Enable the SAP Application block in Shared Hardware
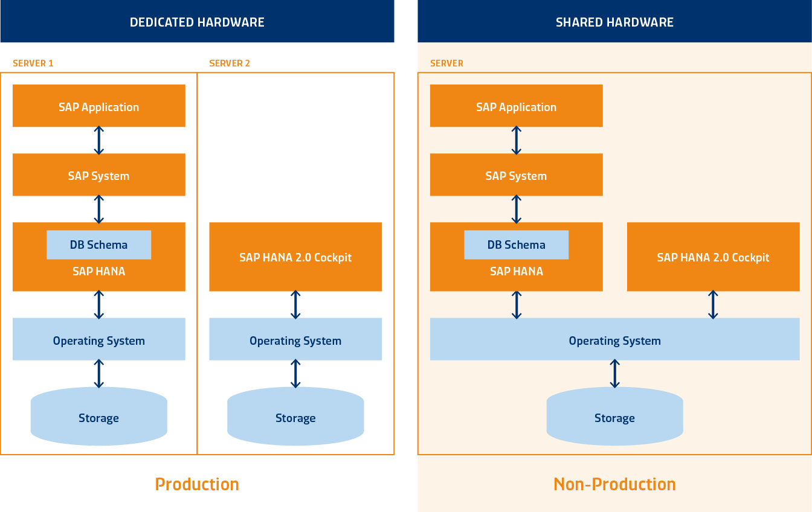Image resolution: width=812 pixels, height=512 pixels. (x=516, y=106)
